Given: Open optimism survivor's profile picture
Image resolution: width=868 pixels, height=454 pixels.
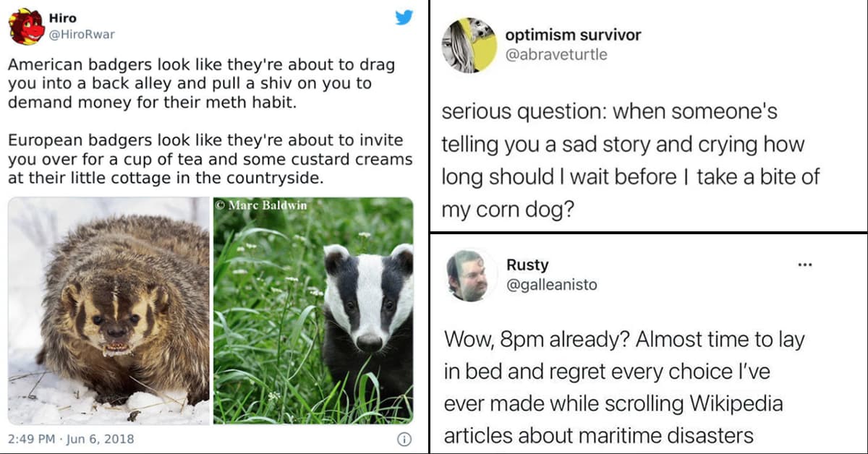Looking at the screenshot, I should 469,45.
